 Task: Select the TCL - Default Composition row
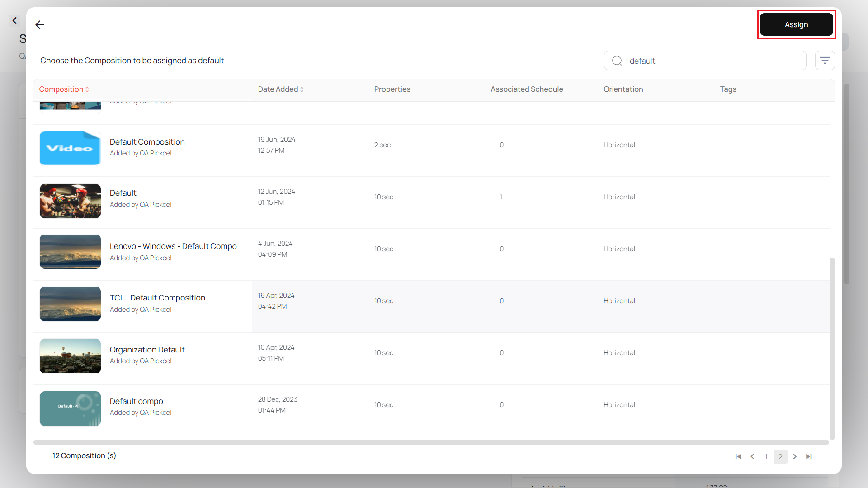tap(157, 298)
